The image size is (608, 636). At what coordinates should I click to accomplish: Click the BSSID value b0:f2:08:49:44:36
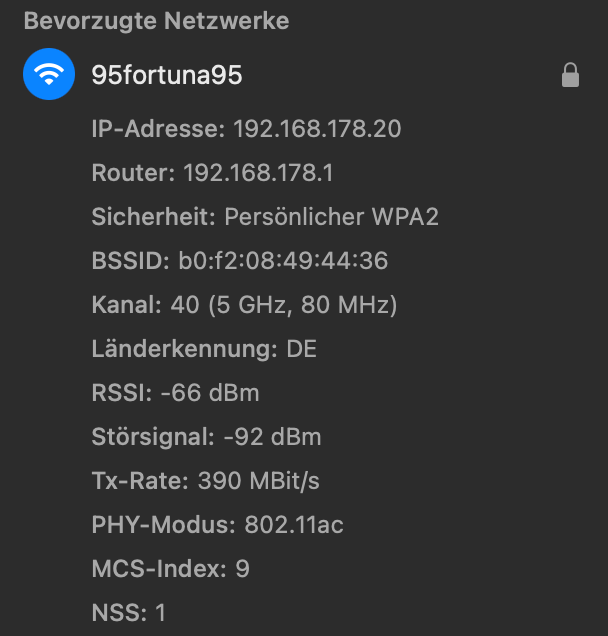click(283, 261)
